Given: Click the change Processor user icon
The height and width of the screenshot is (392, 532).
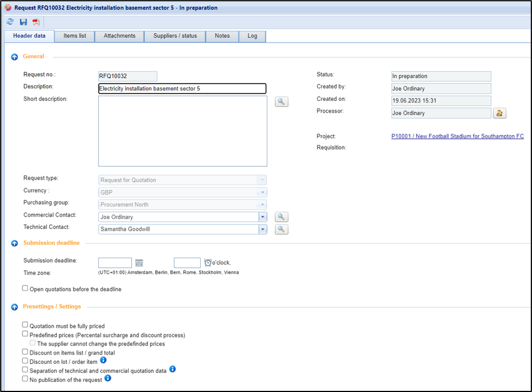Looking at the screenshot, I should click(x=499, y=113).
